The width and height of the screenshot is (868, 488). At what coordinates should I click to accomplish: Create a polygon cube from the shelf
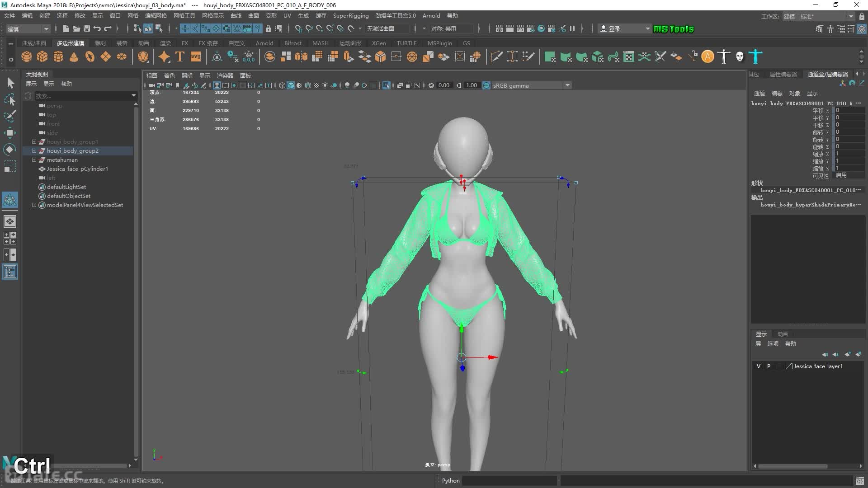tap(42, 57)
